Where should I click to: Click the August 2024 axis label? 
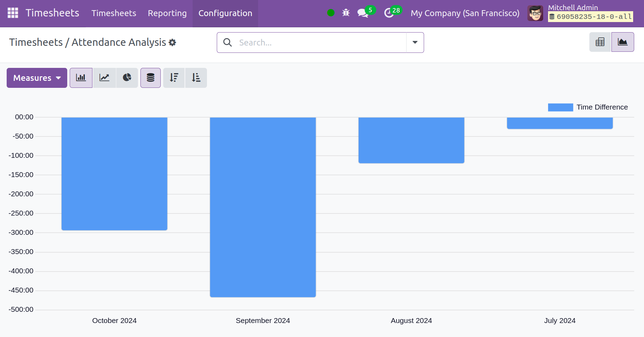tap(411, 321)
